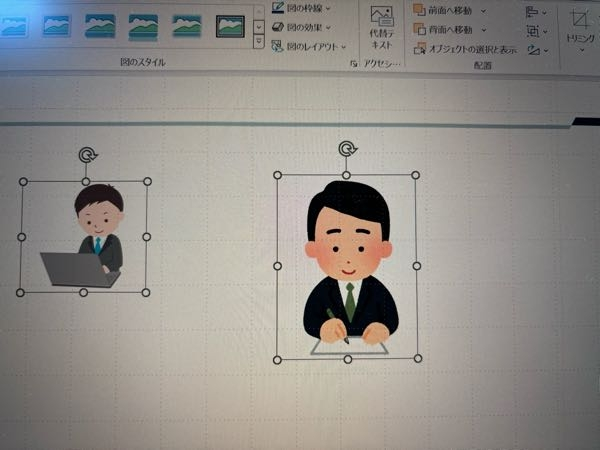Click the 前面へ移動 layer icon

tap(419, 10)
